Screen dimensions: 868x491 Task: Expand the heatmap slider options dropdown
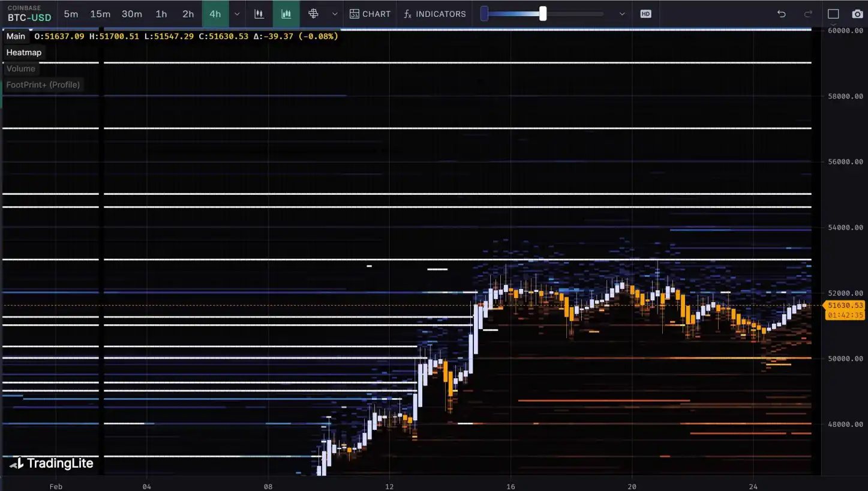[x=622, y=14]
